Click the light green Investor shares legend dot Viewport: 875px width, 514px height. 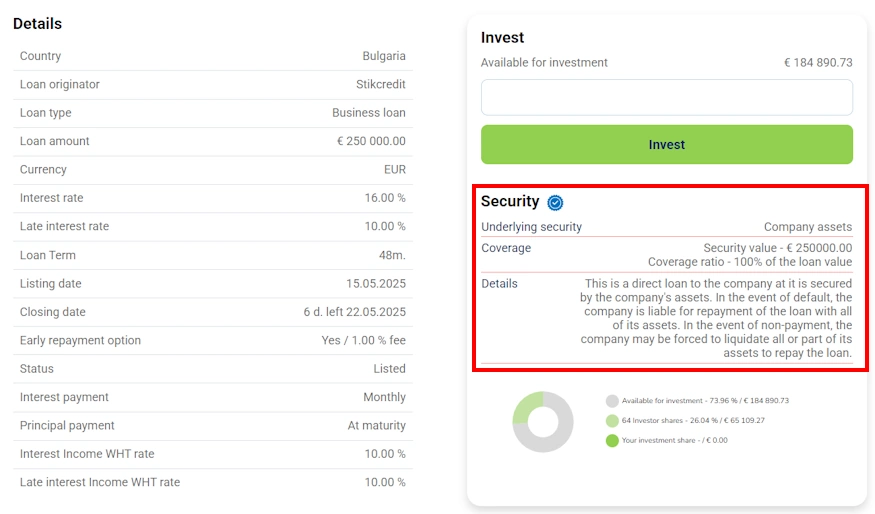(612, 421)
